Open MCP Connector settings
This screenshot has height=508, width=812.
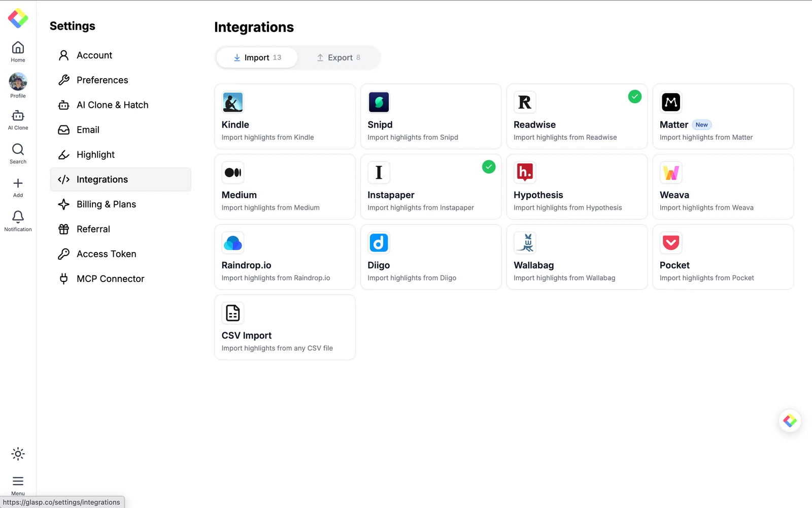(121, 279)
